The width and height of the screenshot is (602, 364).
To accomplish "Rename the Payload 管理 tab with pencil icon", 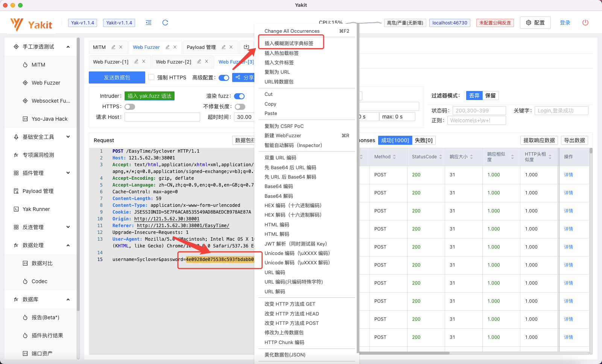I will coord(223,47).
